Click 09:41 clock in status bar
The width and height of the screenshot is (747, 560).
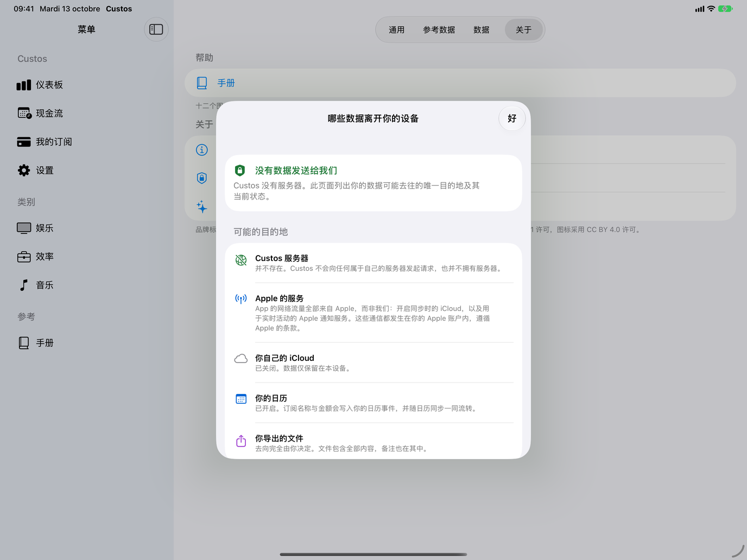point(24,9)
